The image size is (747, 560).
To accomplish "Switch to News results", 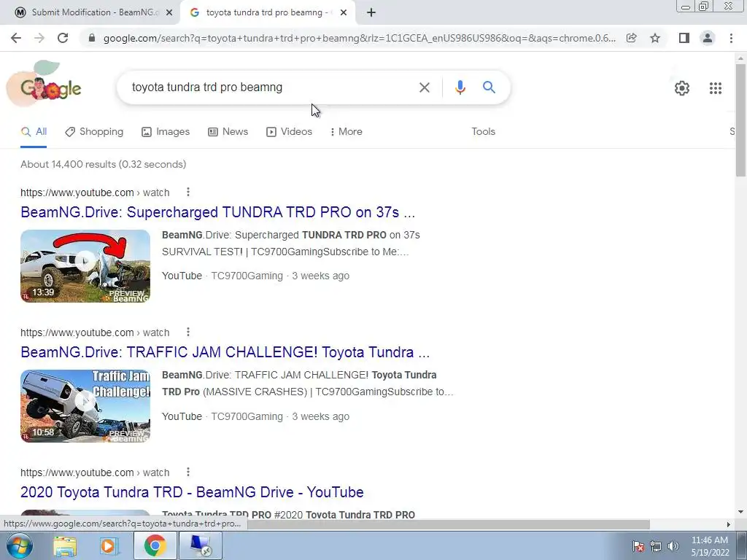I will click(228, 132).
